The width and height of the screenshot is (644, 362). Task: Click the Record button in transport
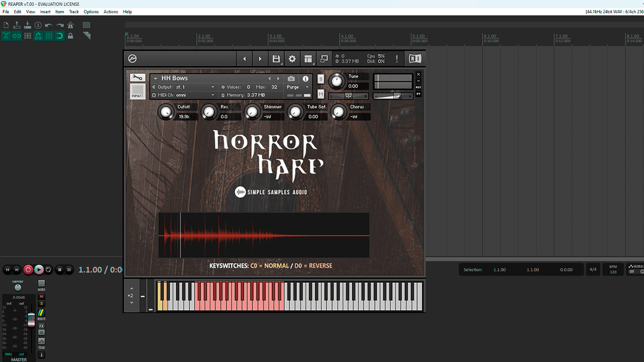click(x=28, y=270)
